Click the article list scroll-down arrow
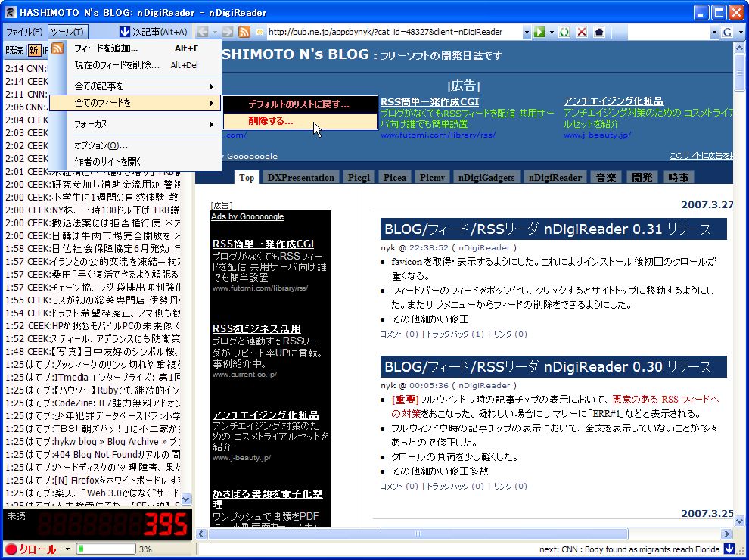 tap(186, 499)
